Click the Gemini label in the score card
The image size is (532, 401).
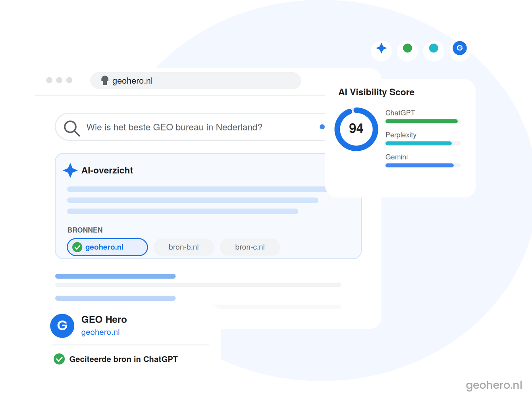(397, 157)
